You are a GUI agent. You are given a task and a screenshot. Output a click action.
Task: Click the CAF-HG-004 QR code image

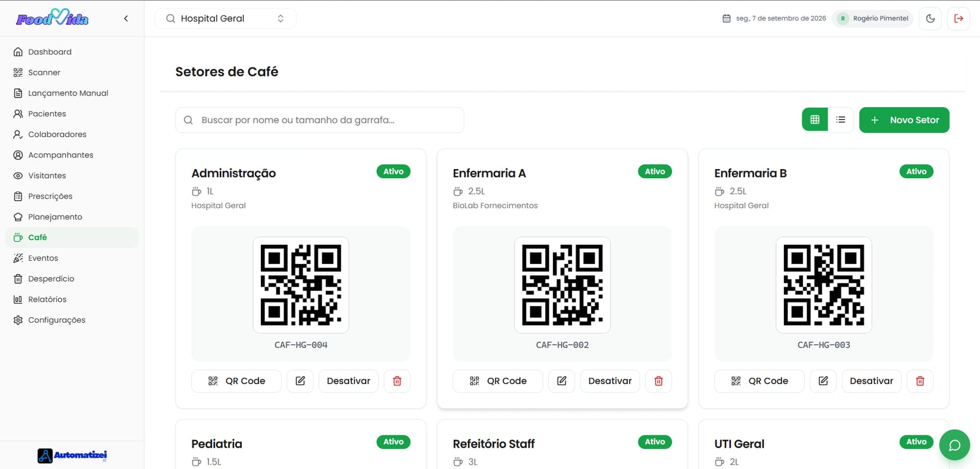(x=301, y=285)
